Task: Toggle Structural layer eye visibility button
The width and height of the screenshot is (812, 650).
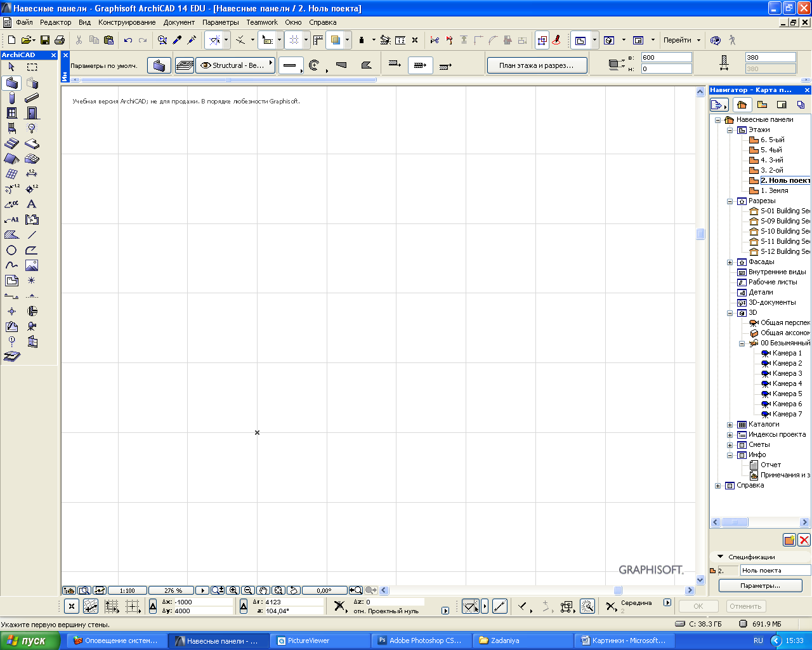Action: 206,65
